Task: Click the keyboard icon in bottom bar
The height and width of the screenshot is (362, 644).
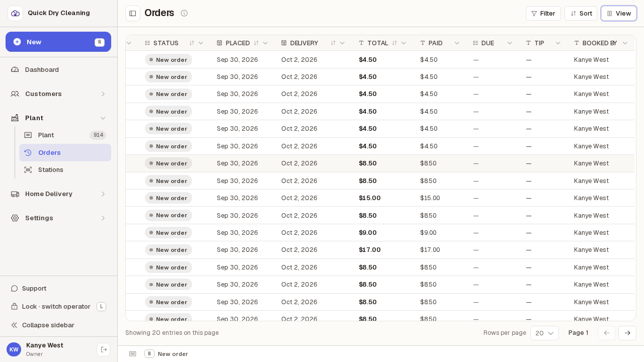Action: point(132,354)
